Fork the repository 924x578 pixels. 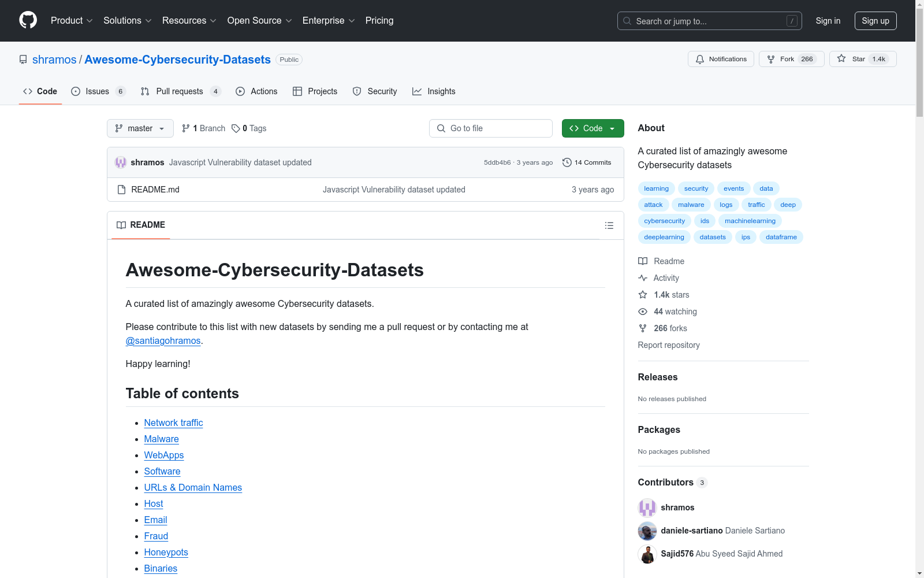791,59
